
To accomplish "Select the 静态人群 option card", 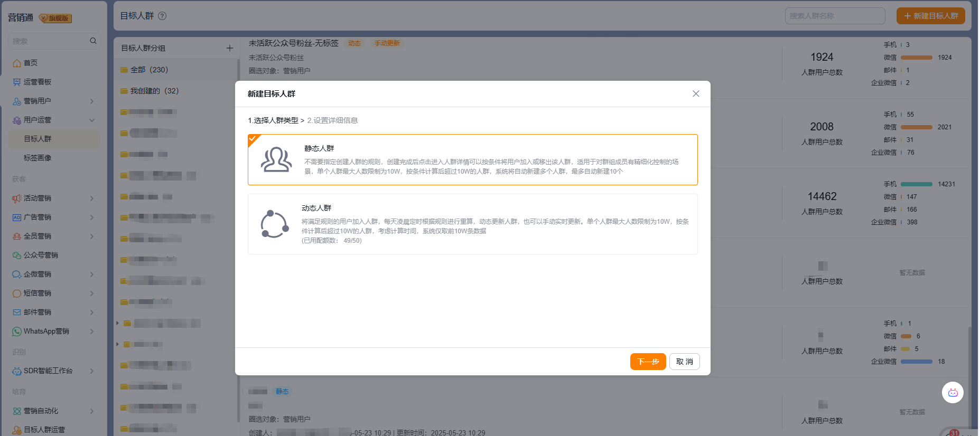I will 472,159.
